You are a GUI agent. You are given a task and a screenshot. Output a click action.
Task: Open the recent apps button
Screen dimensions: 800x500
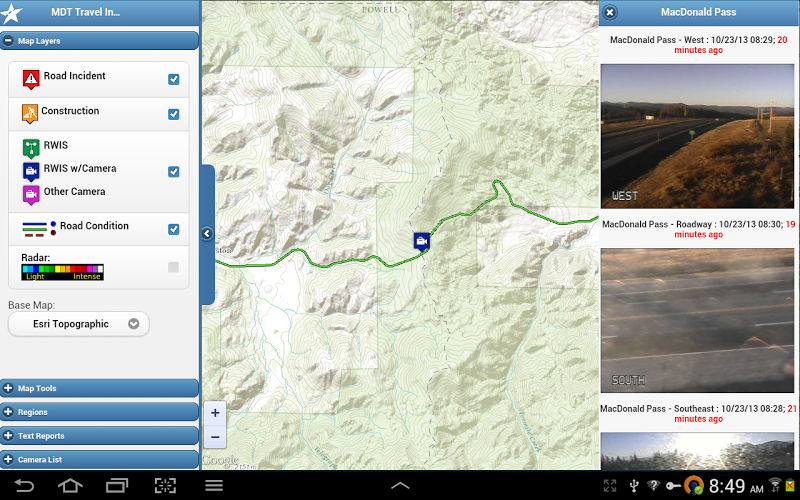click(x=117, y=485)
